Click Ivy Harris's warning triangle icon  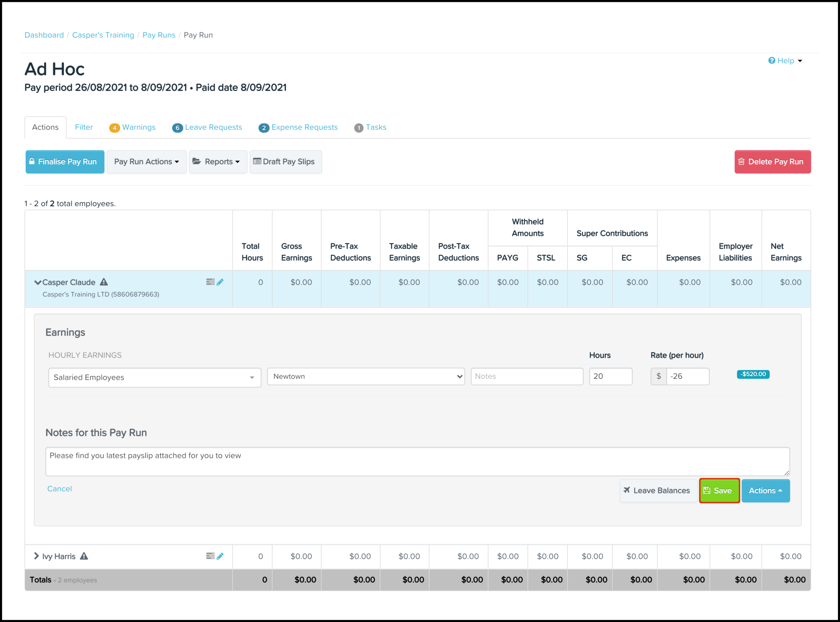84,556
